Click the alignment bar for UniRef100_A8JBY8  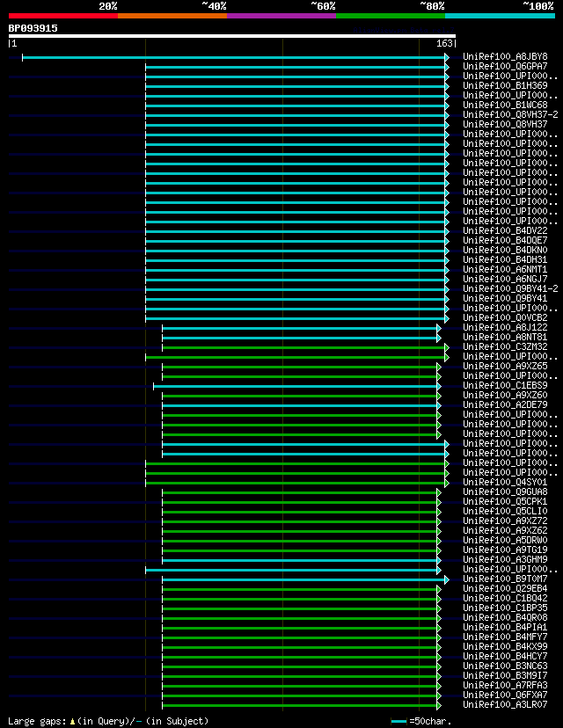coord(236,57)
